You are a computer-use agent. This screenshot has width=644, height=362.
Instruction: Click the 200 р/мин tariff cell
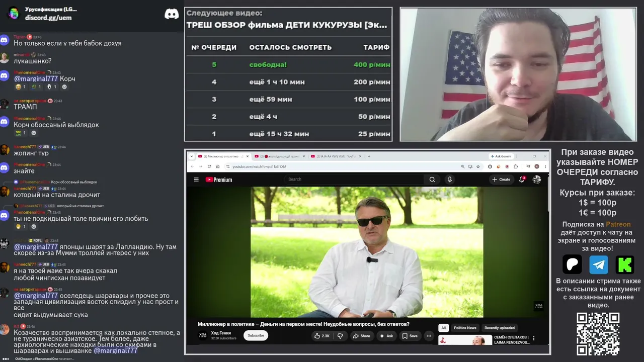click(x=371, y=82)
